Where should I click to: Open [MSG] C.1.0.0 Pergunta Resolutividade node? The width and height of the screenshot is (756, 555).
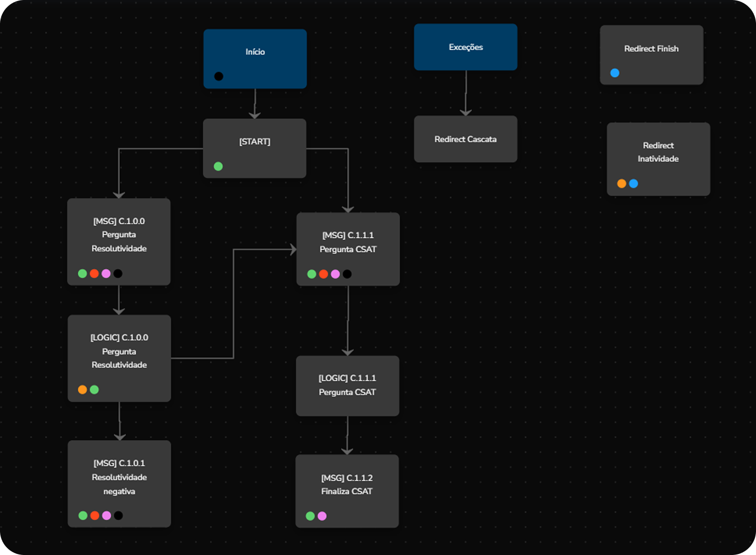(119, 235)
